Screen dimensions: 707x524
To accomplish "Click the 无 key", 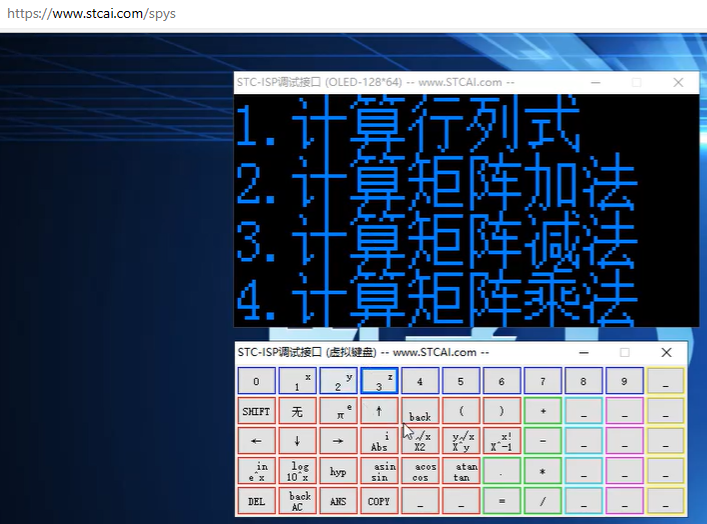I will click(297, 411).
